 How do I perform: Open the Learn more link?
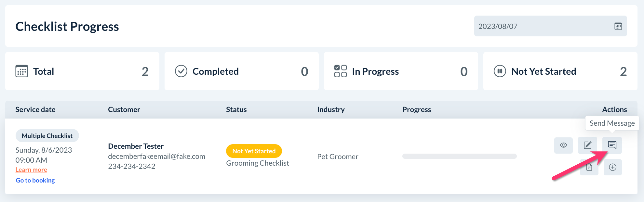[31, 170]
